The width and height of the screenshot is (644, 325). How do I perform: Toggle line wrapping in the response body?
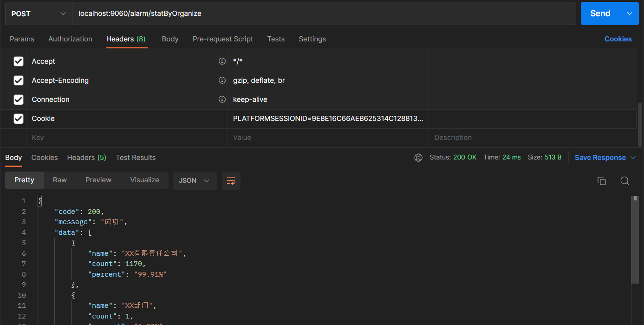coord(231,181)
